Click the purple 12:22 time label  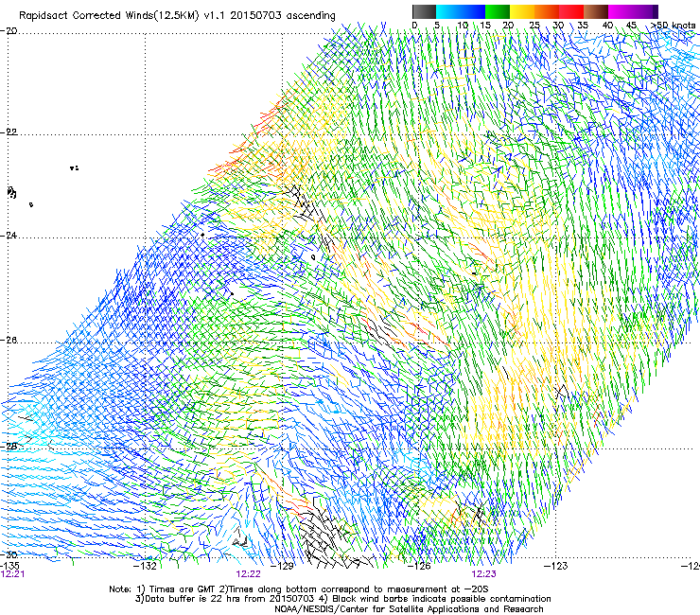(x=248, y=574)
